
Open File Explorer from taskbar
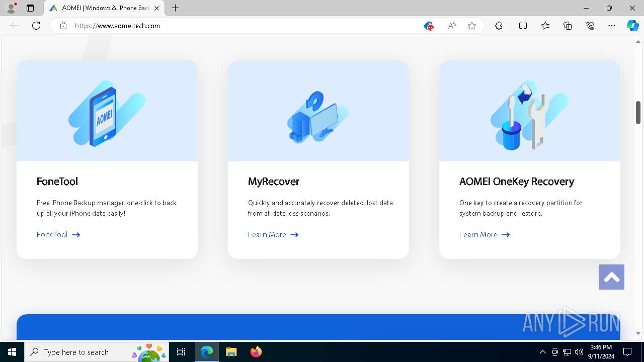[231, 352]
